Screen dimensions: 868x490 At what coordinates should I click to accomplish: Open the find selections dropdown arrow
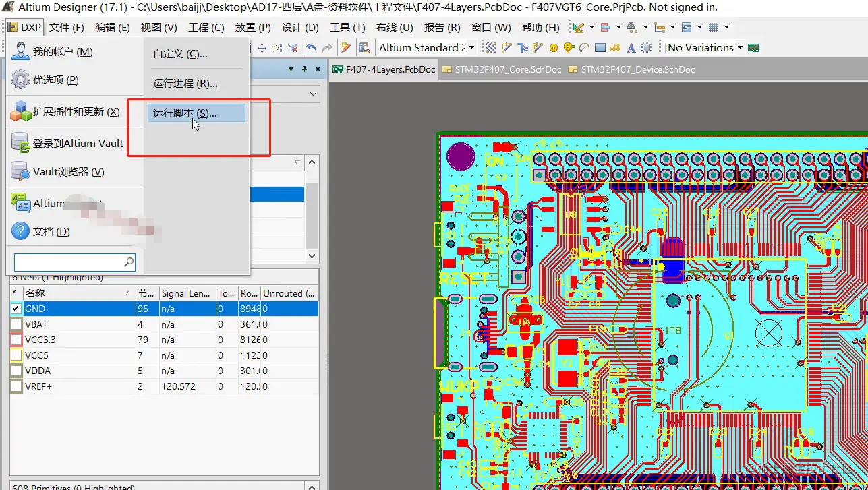tap(645, 28)
